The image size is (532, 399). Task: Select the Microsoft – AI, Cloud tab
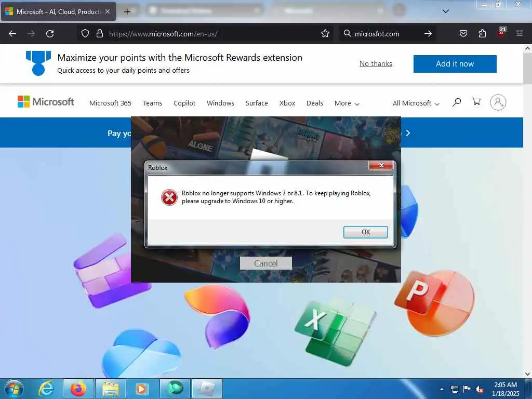[x=58, y=11]
